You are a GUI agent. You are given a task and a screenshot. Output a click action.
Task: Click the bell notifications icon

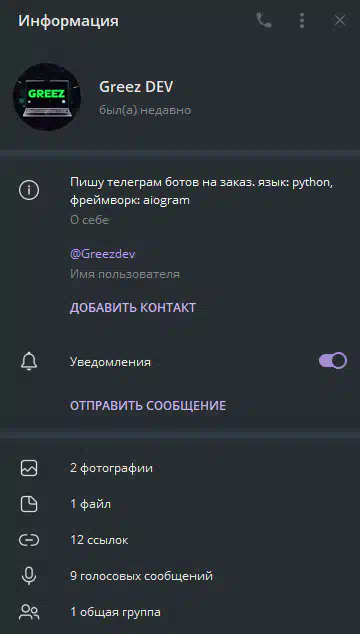point(29,361)
